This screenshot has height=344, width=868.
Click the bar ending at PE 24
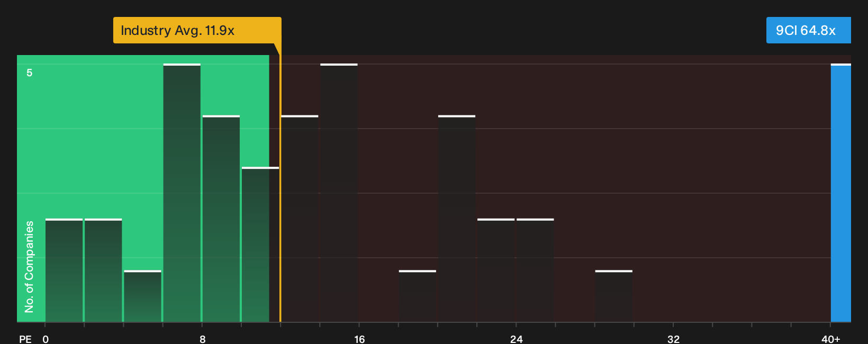pyautogui.click(x=496, y=270)
